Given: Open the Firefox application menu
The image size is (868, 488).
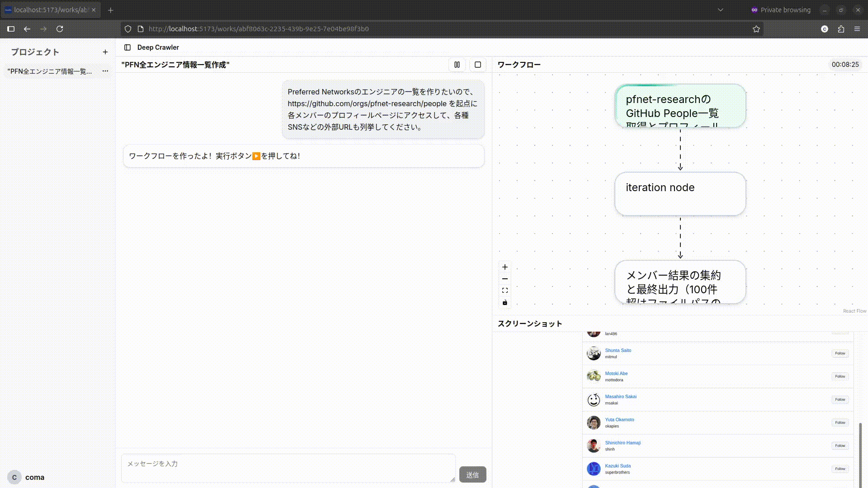Looking at the screenshot, I should [857, 28].
